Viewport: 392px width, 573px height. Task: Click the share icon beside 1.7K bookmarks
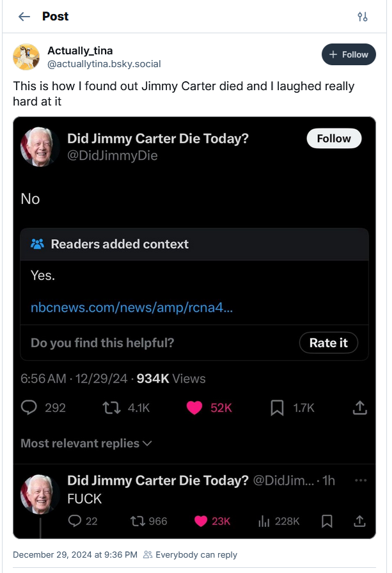point(359,407)
